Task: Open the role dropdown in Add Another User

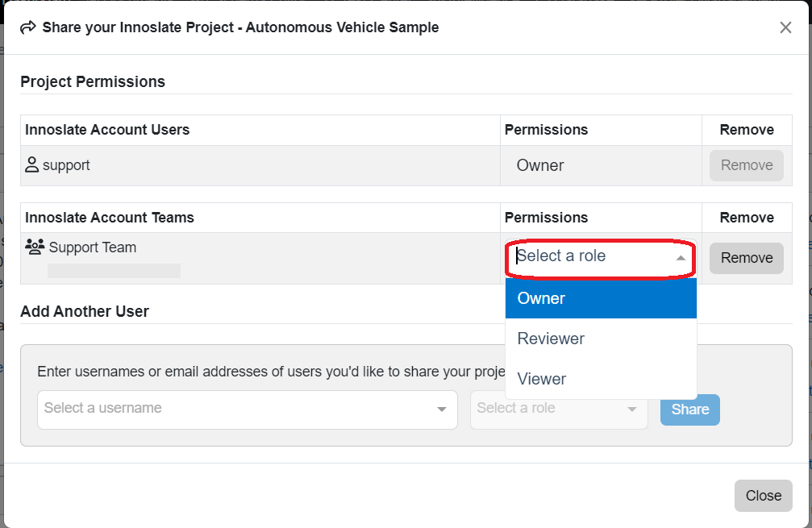Action: (559, 410)
